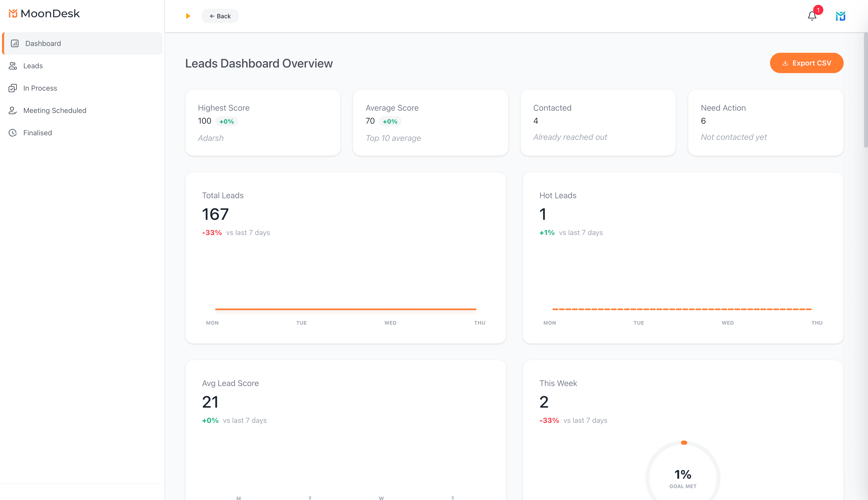Click the Highest Score value 100
Screen dimensions: 868x500
coord(205,121)
